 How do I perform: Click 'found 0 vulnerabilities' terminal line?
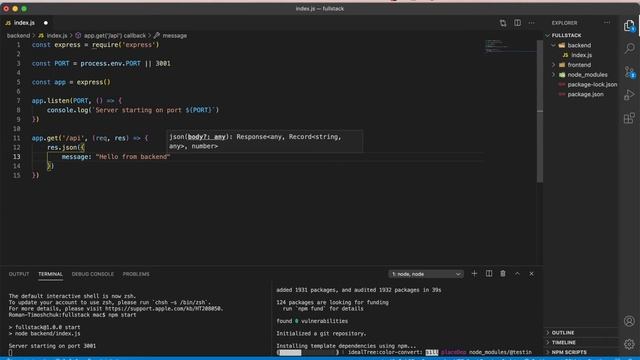coord(312,321)
